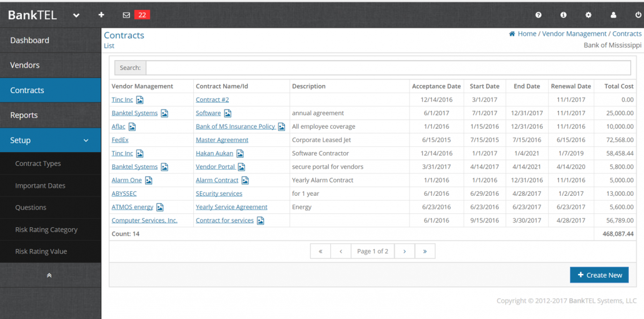Click Page 1 of 2 indicator

pos(373,251)
